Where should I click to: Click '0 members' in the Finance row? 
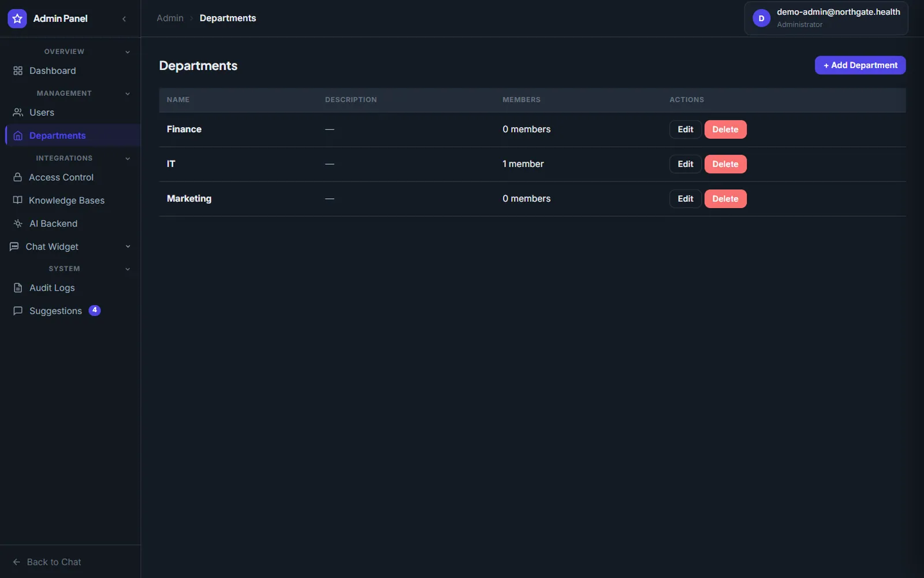(527, 129)
